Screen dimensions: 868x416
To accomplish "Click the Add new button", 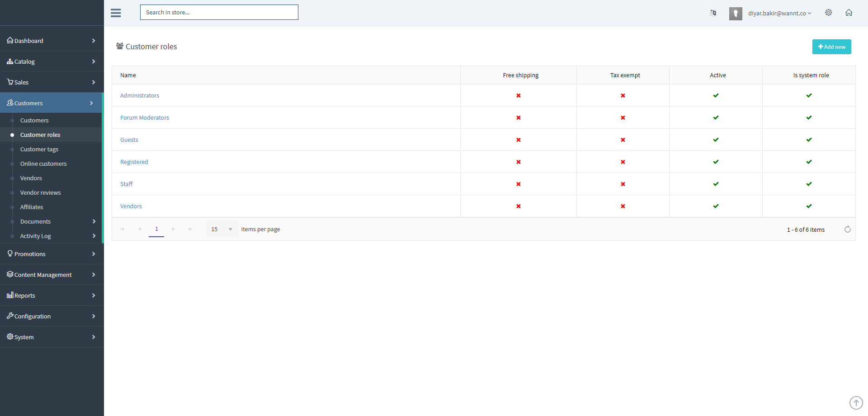I will tap(831, 47).
